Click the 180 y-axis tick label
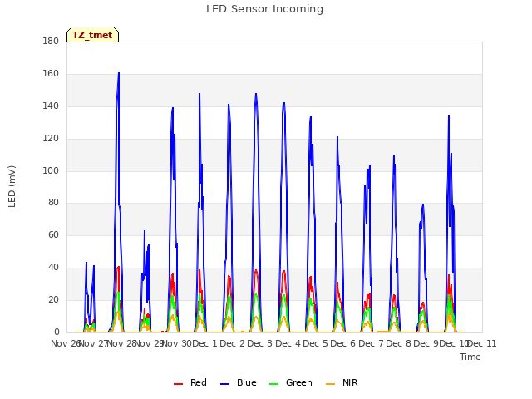This screenshot has height=399, width=532. 51,41
